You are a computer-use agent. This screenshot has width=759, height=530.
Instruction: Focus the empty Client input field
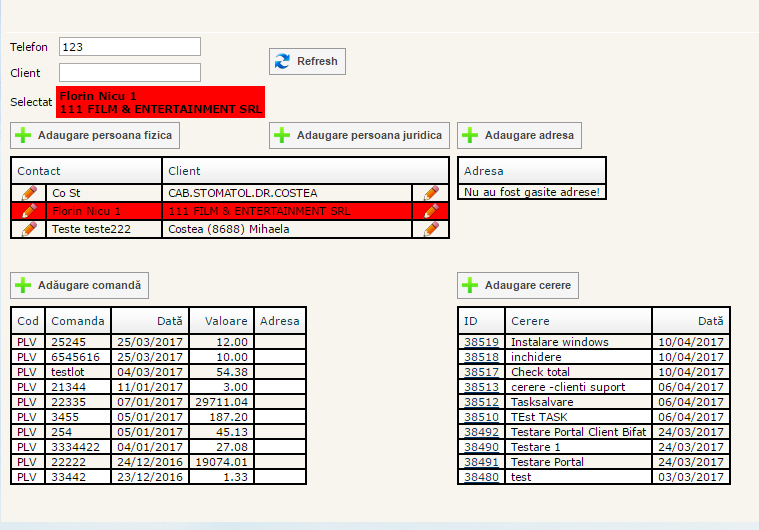(130, 73)
